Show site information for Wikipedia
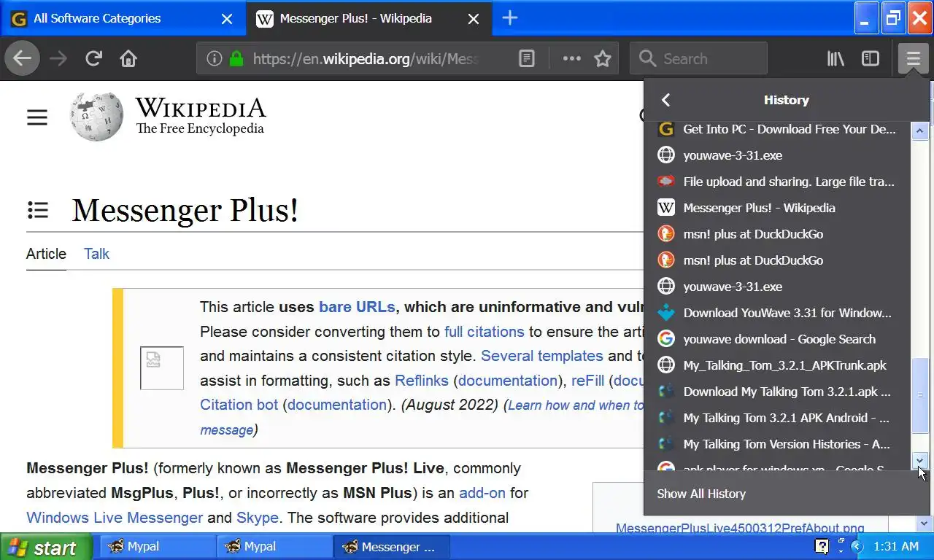The image size is (934, 560). click(x=214, y=58)
